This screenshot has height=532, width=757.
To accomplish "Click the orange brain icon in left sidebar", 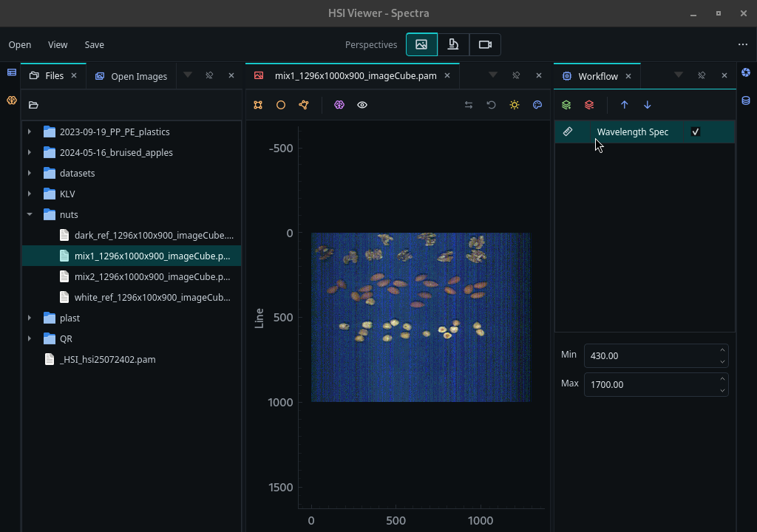I will 12,100.
